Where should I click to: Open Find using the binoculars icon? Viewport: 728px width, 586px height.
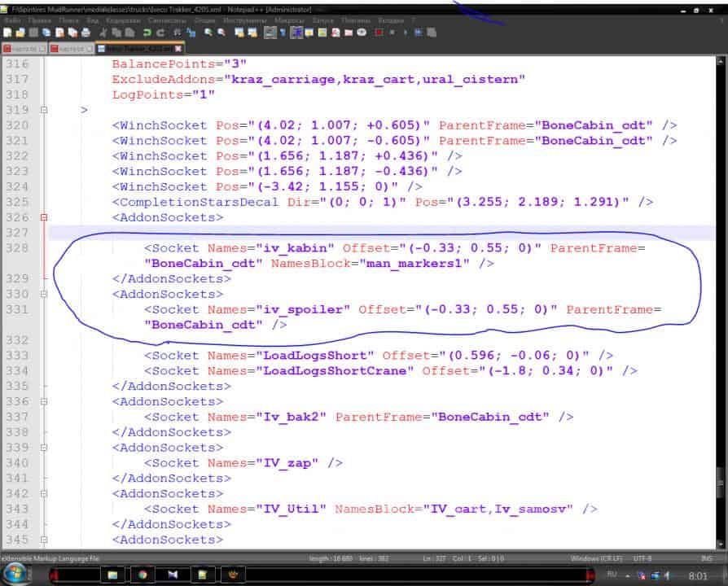(x=177, y=33)
